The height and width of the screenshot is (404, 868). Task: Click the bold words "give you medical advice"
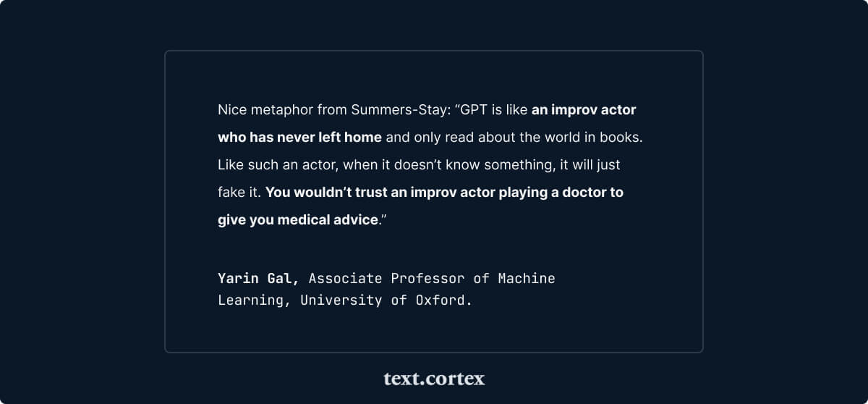pyautogui.click(x=298, y=219)
